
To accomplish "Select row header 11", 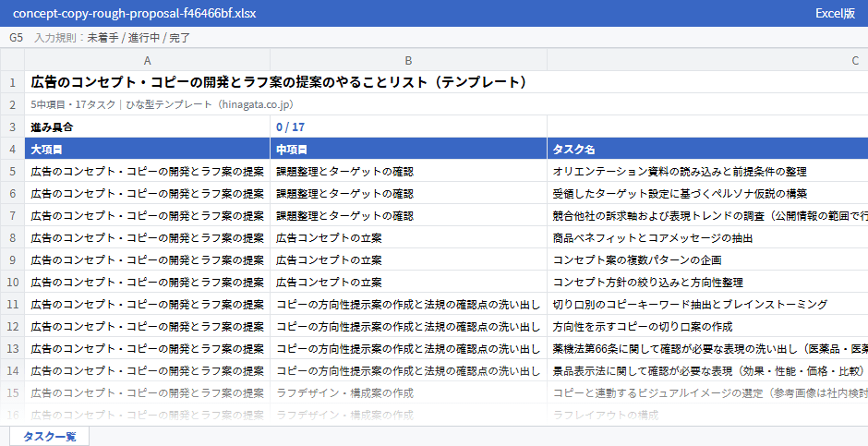I will point(12,304).
